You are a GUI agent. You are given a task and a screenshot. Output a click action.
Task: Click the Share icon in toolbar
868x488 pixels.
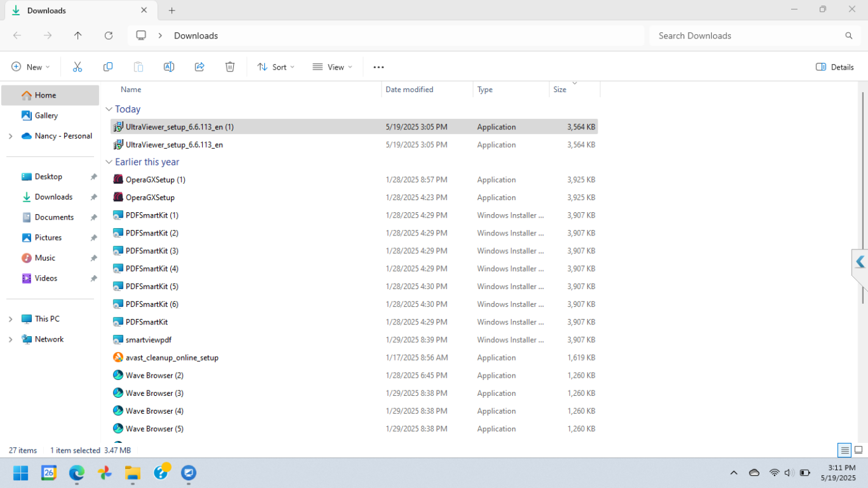pos(200,67)
